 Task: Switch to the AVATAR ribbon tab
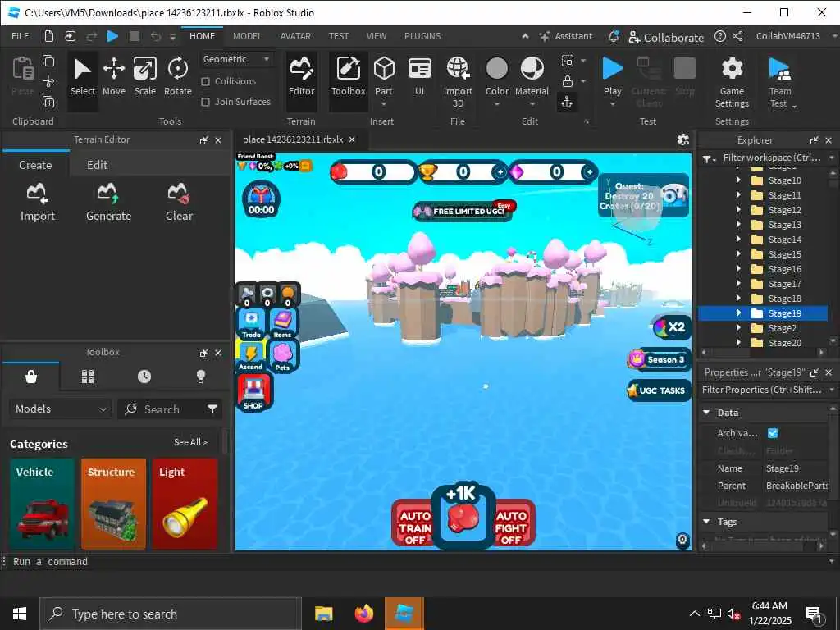[295, 36]
